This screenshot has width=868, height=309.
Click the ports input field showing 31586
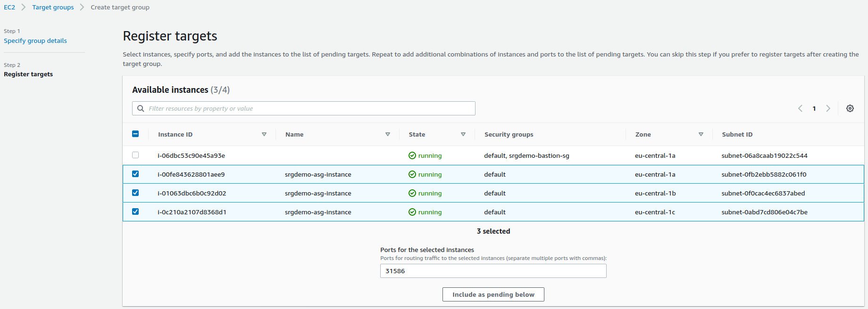click(x=493, y=271)
